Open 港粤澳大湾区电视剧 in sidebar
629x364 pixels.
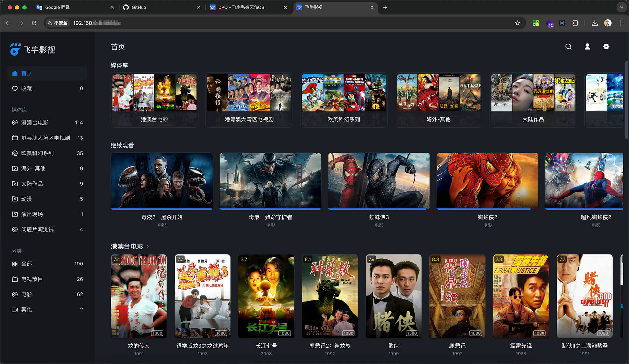[47, 138]
